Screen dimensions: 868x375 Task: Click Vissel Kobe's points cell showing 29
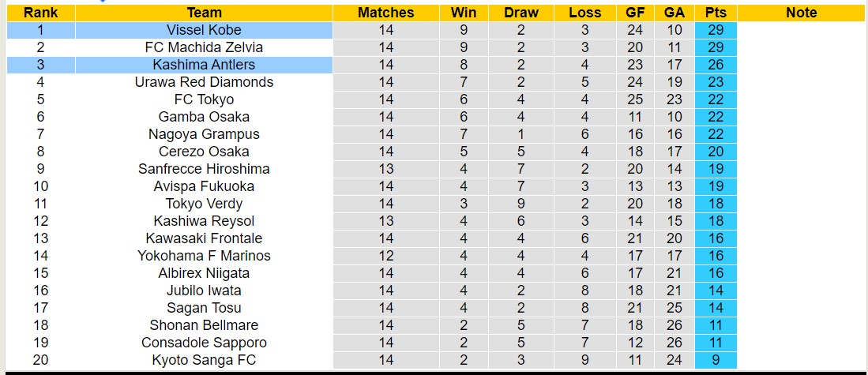pyautogui.click(x=716, y=30)
